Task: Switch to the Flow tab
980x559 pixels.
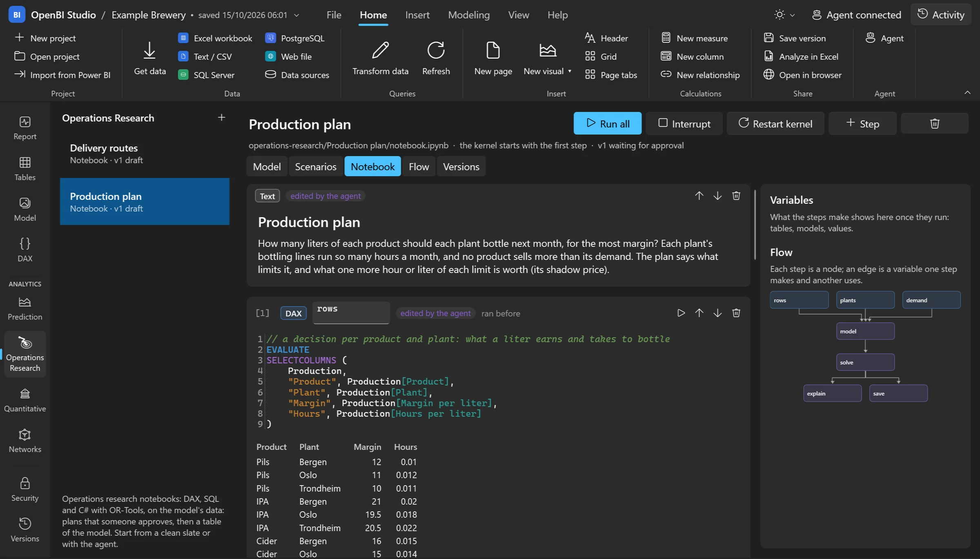Action: (x=419, y=166)
